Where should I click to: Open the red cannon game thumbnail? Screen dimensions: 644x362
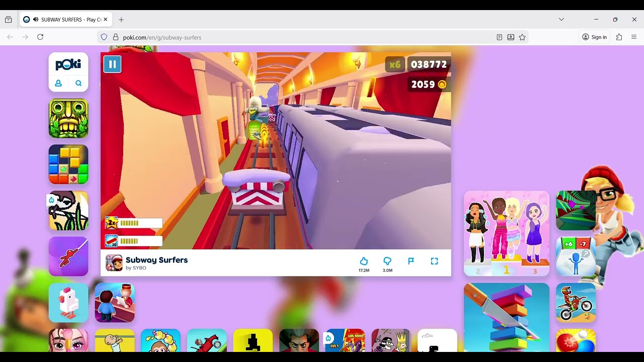click(x=207, y=340)
